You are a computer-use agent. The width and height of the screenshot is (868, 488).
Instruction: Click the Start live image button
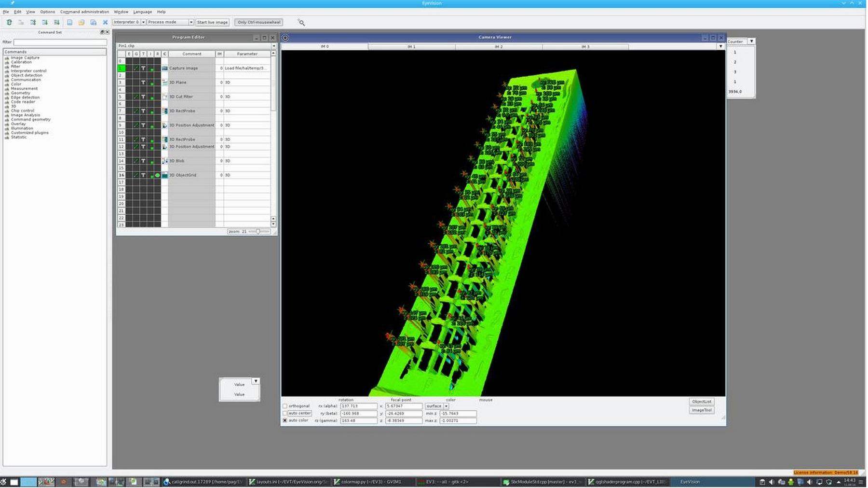pos(212,22)
